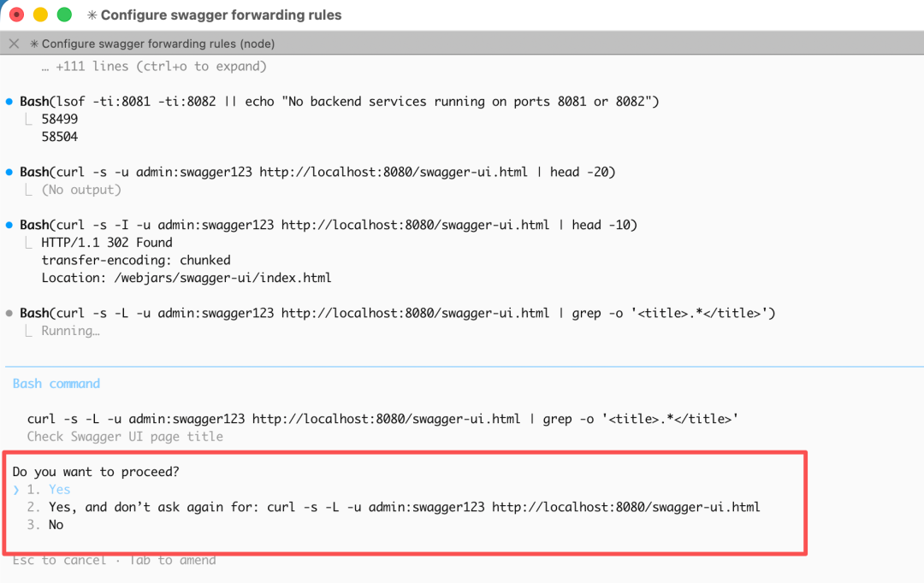
Task: Click the yellow minimize window button
Action: [x=40, y=15]
